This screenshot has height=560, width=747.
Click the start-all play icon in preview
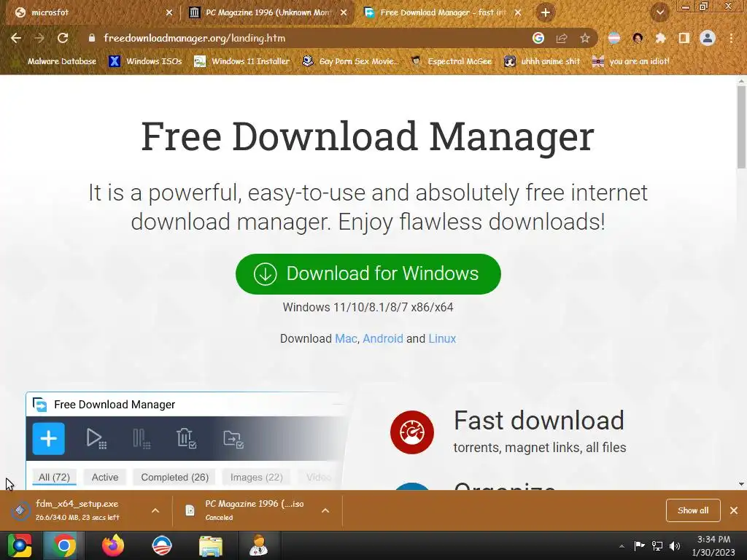tap(96, 438)
